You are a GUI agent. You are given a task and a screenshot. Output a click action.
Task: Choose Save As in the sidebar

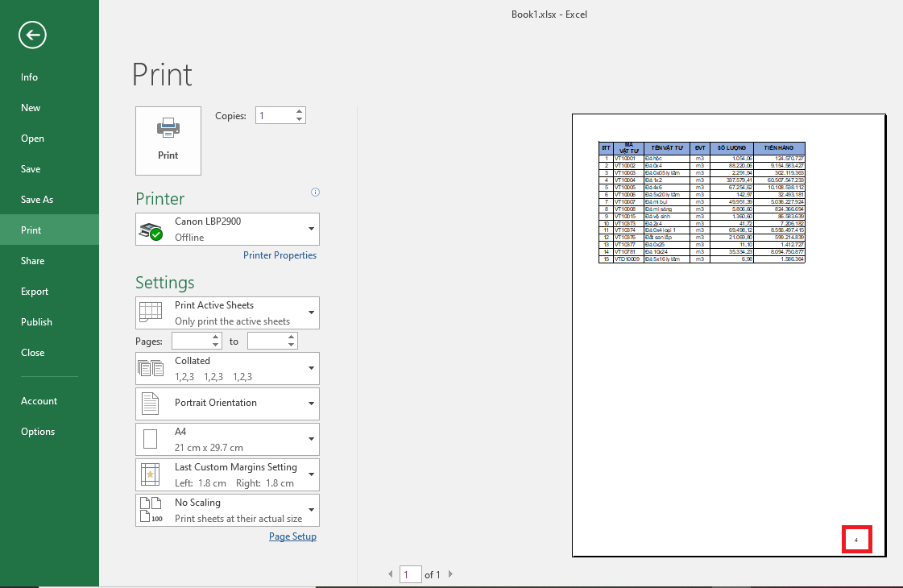tap(49, 199)
